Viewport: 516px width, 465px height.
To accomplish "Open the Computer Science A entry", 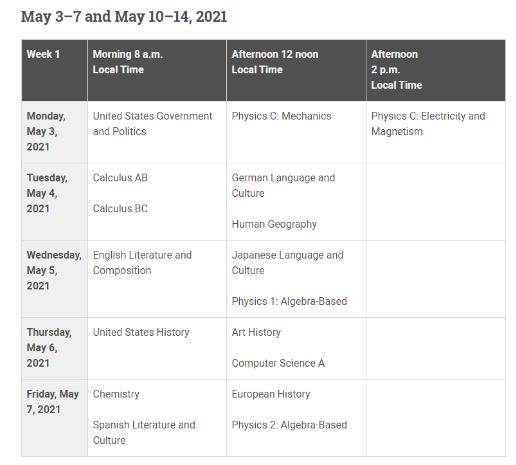I will click(x=278, y=363).
